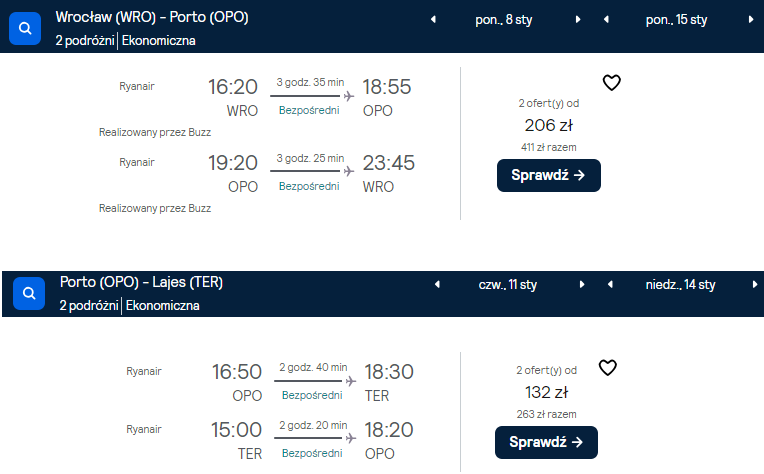Viewport: 764px width, 474px height.
Task: Select the pon., 8 sty departure date
Action: pos(504,20)
